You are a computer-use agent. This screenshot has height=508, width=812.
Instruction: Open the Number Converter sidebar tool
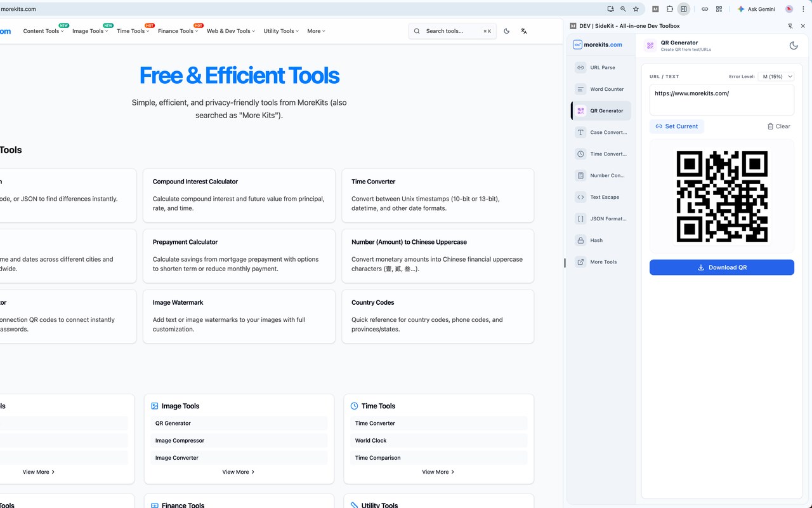click(x=601, y=175)
